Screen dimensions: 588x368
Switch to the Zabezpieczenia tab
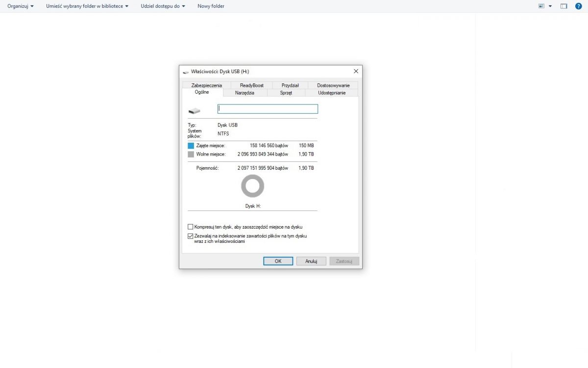pos(206,85)
